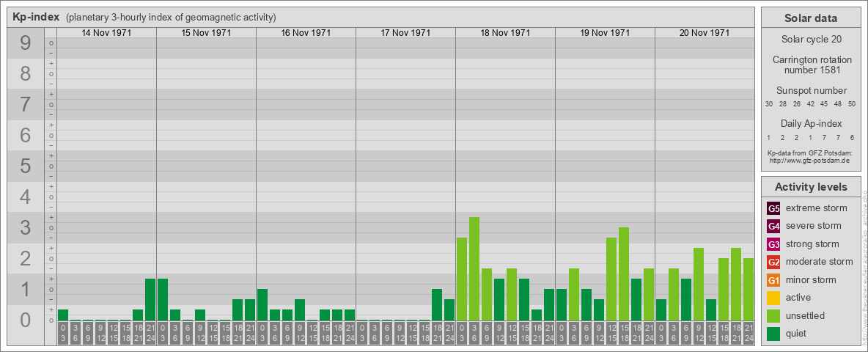868x352 pixels.
Task: Click the Kp level 1 axis label
Action: coord(26,289)
